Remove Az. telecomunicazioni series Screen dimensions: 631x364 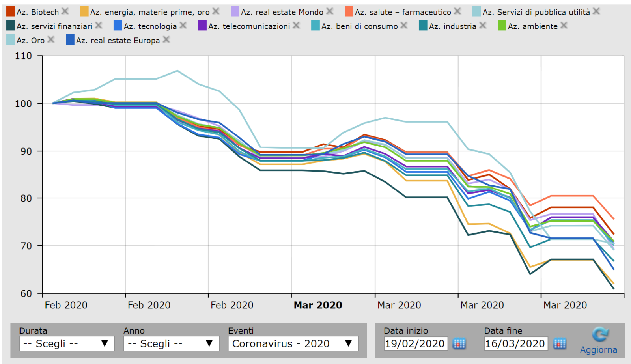(x=296, y=26)
